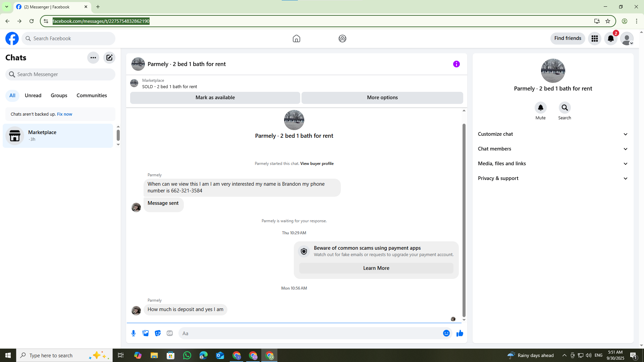The height and width of the screenshot is (362, 644).
Task: Select the Communities filter
Action: click(x=92, y=96)
